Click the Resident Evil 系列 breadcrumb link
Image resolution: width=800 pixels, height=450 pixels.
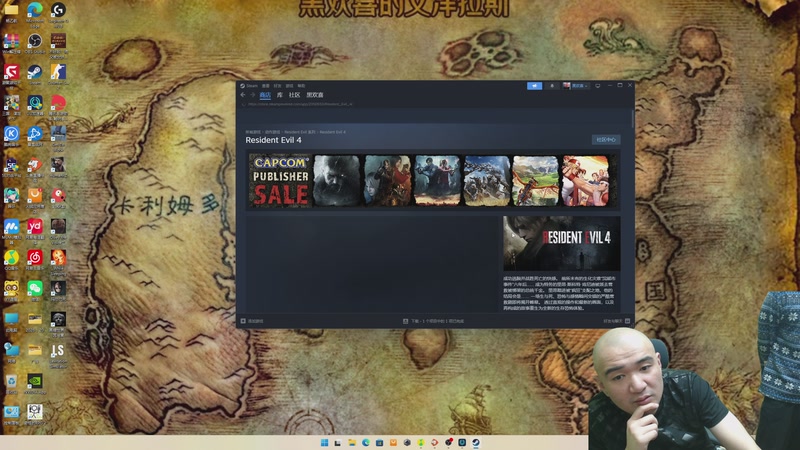(x=300, y=132)
